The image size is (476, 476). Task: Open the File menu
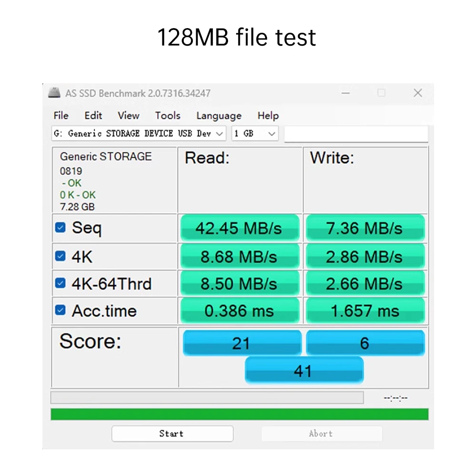(x=61, y=116)
